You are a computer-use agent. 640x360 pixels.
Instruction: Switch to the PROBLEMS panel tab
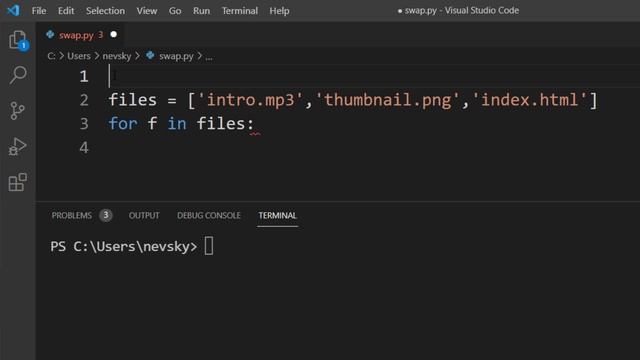pos(72,216)
